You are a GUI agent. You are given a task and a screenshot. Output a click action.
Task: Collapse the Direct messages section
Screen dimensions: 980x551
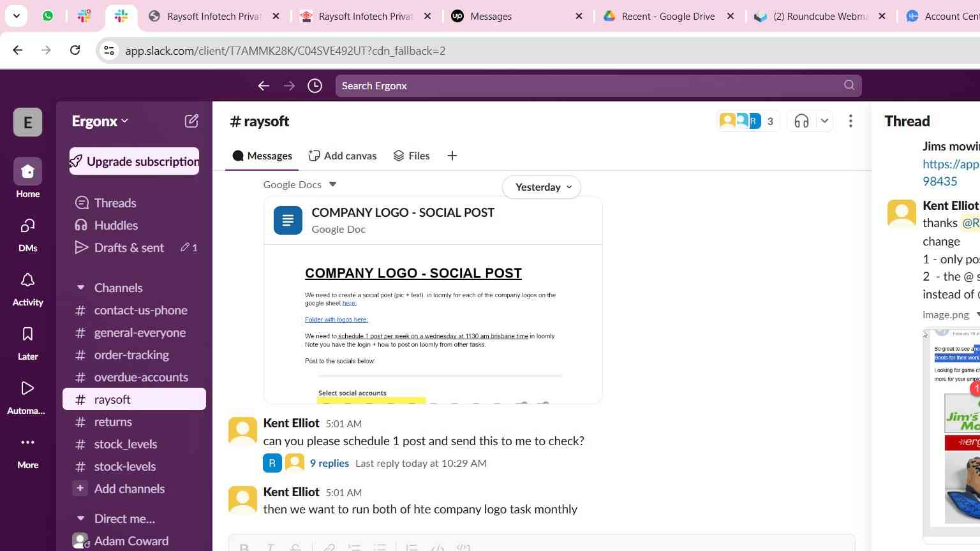tap(80, 518)
